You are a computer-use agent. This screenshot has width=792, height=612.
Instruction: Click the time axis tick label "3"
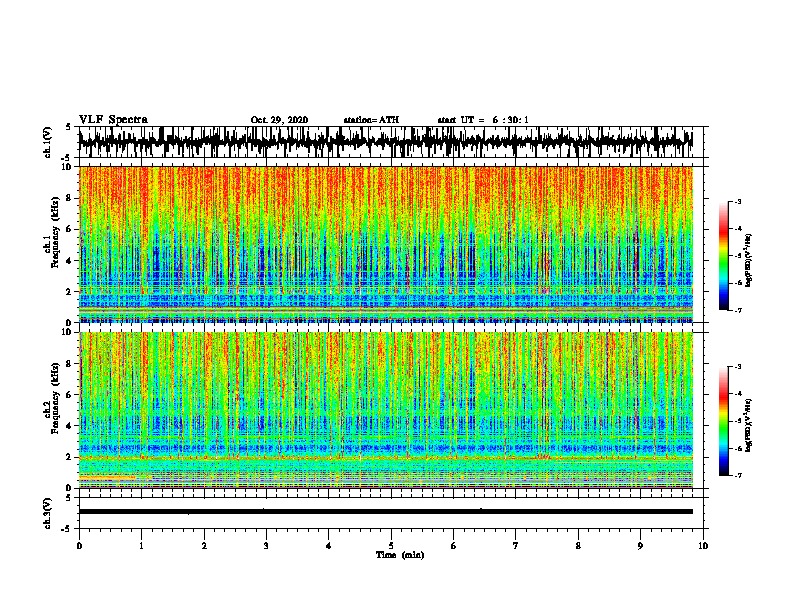coord(266,546)
